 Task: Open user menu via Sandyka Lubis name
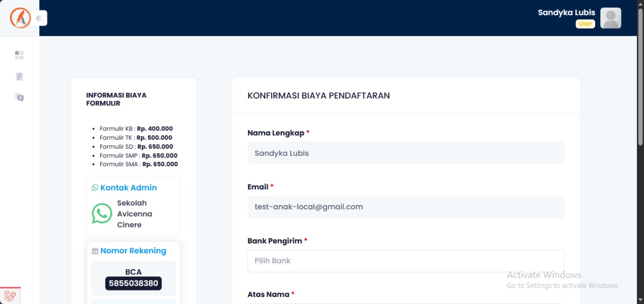point(566,13)
